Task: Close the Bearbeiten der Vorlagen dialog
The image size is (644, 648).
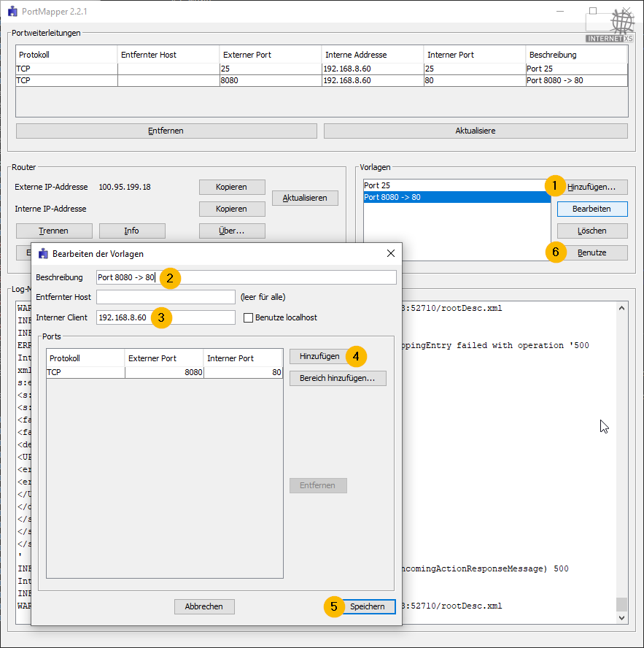Action: [x=390, y=253]
